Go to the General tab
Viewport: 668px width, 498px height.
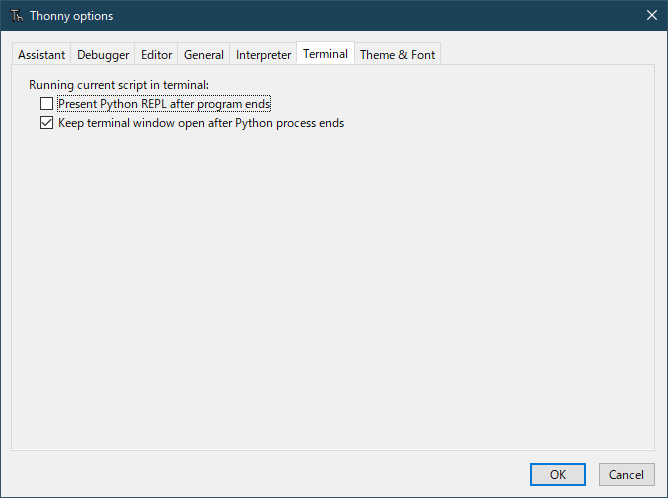(x=204, y=55)
